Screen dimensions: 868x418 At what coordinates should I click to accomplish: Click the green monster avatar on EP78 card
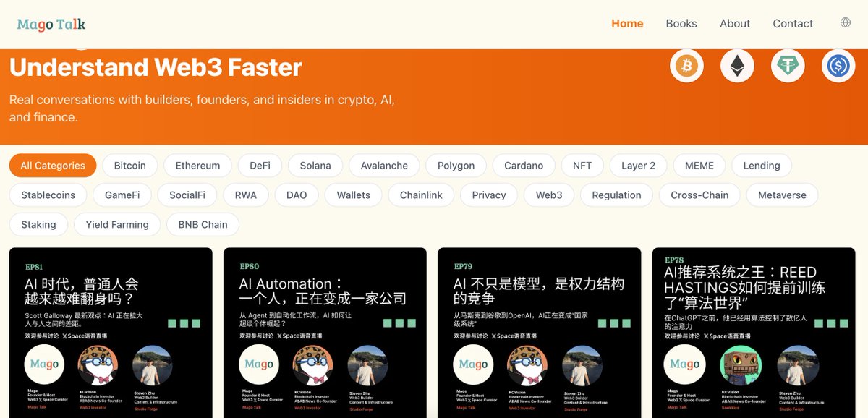(741, 364)
